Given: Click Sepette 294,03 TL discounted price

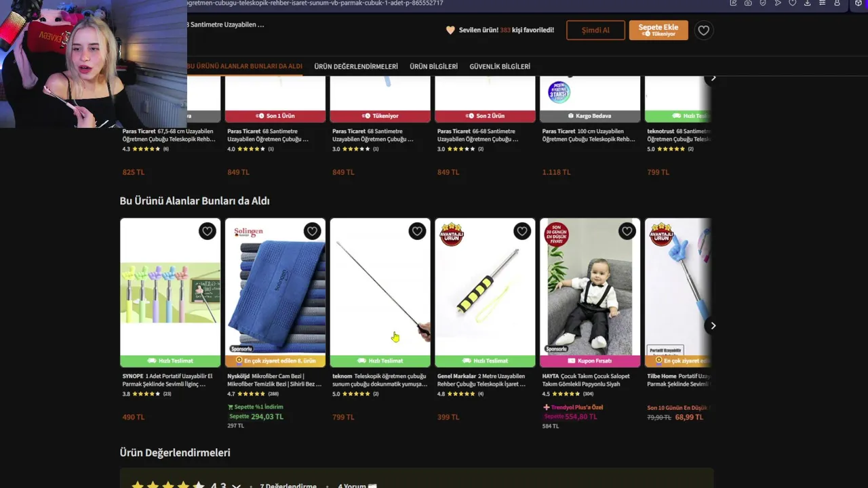Looking at the screenshot, I should [256, 417].
